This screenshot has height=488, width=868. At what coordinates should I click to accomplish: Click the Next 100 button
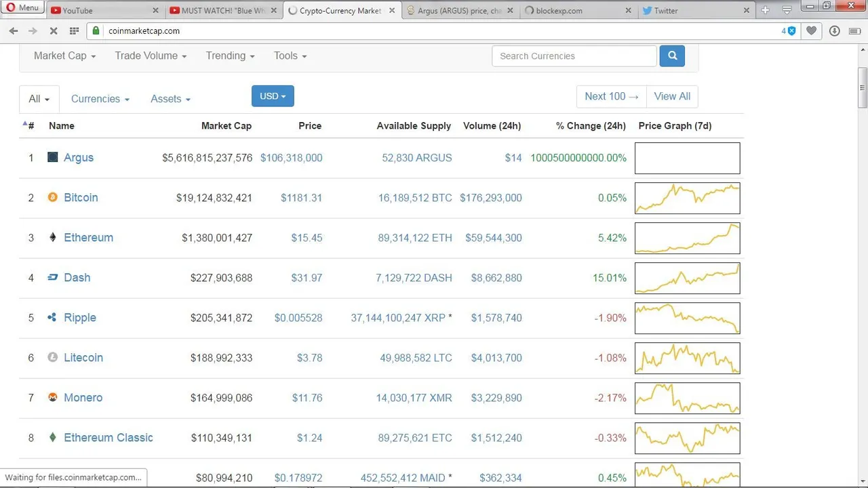pos(612,96)
